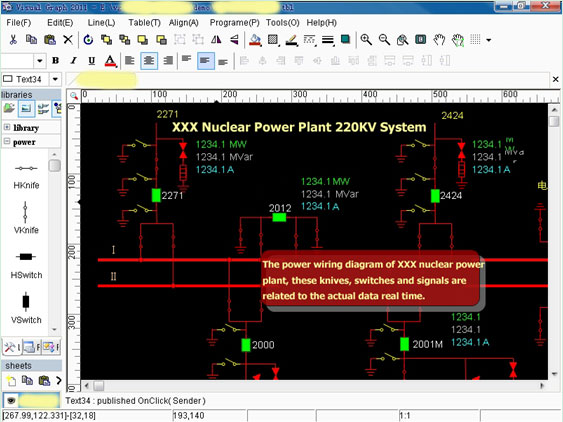This screenshot has width=563, height=422.
Task: Click the zoom-to-selection magnifier icon
Action: coord(403,40)
